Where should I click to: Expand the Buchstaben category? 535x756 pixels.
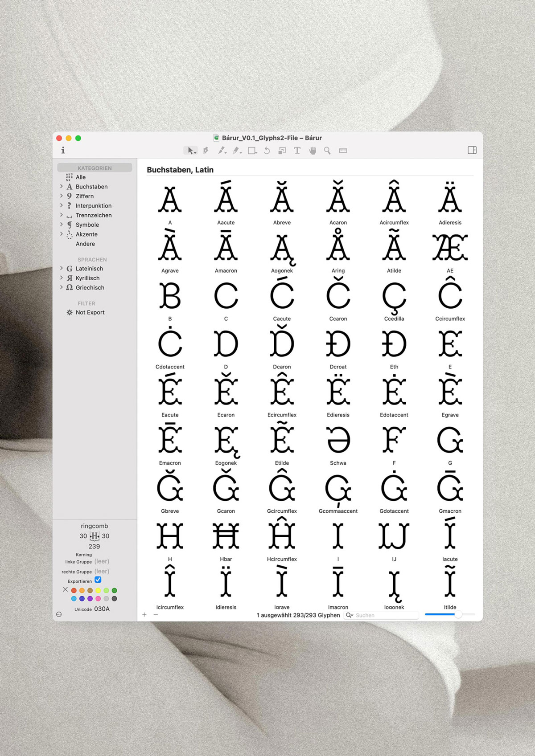tap(62, 186)
